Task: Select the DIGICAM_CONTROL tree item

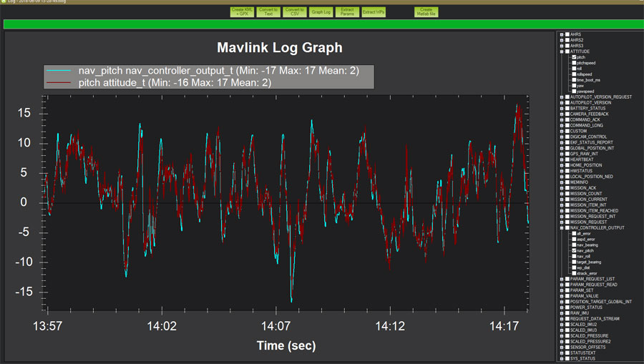Action: pos(588,137)
